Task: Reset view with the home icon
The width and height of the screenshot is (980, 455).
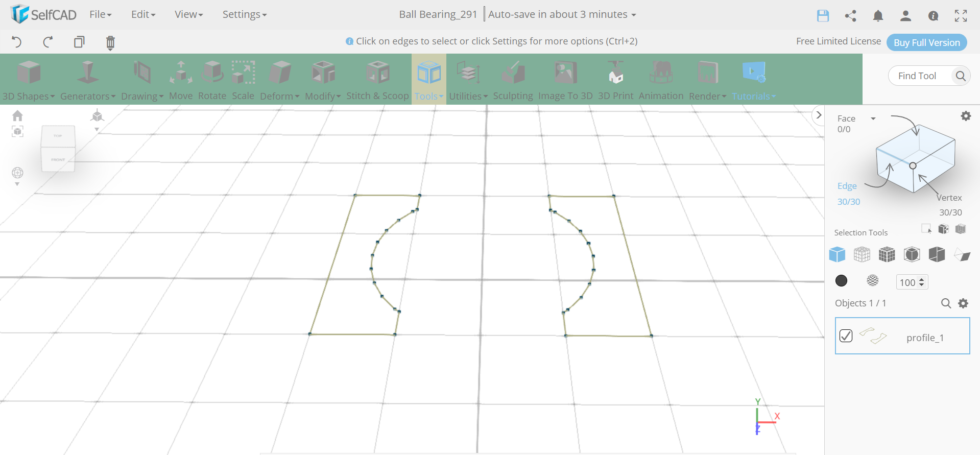Action: (18, 116)
